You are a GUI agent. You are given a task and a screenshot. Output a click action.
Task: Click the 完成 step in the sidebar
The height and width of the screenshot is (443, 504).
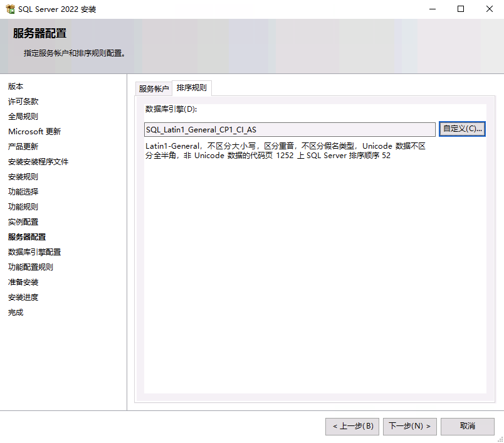coord(16,312)
